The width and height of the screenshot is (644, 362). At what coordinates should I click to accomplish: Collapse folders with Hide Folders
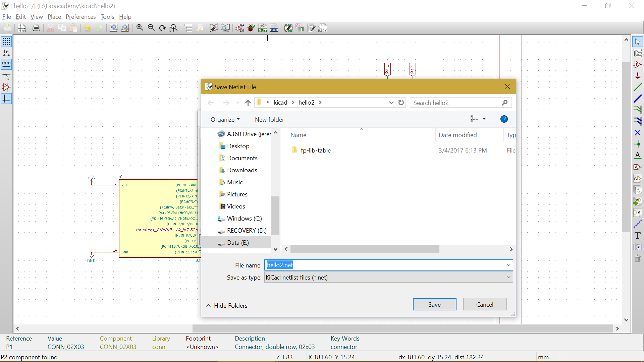coord(227,305)
